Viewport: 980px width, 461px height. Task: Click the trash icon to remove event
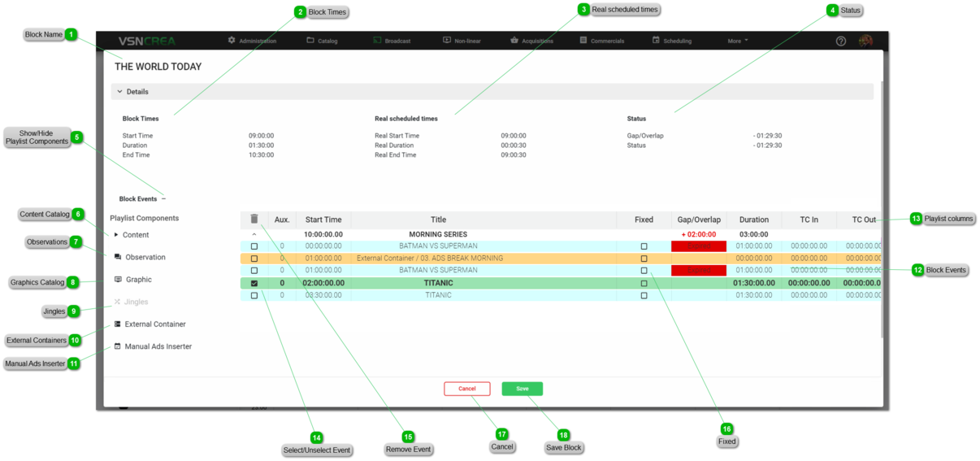(x=254, y=219)
